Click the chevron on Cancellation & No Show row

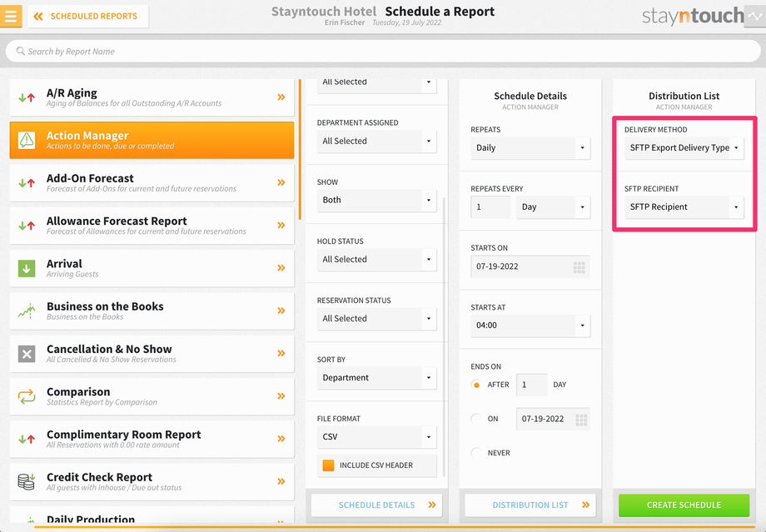(x=281, y=353)
